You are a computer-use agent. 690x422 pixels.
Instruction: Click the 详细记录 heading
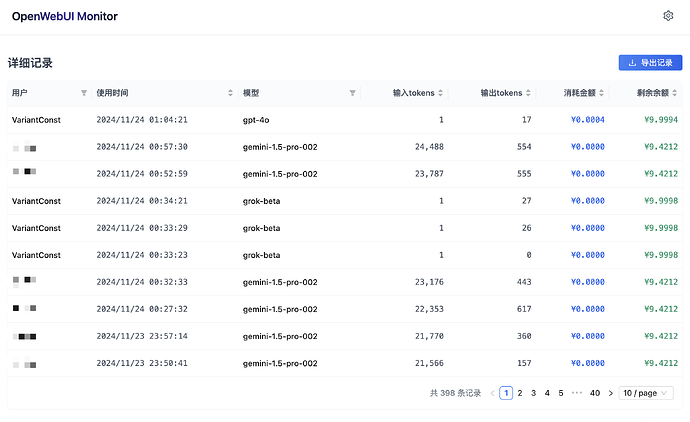(30, 63)
